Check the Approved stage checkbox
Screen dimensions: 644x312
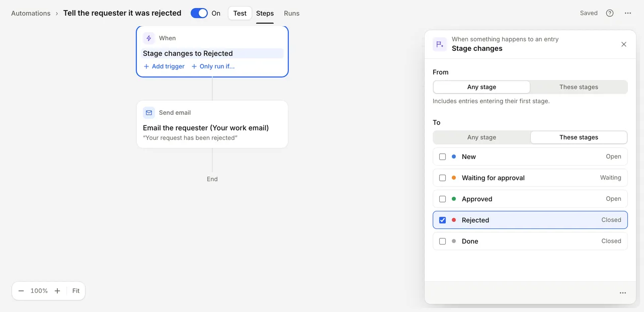(442, 199)
